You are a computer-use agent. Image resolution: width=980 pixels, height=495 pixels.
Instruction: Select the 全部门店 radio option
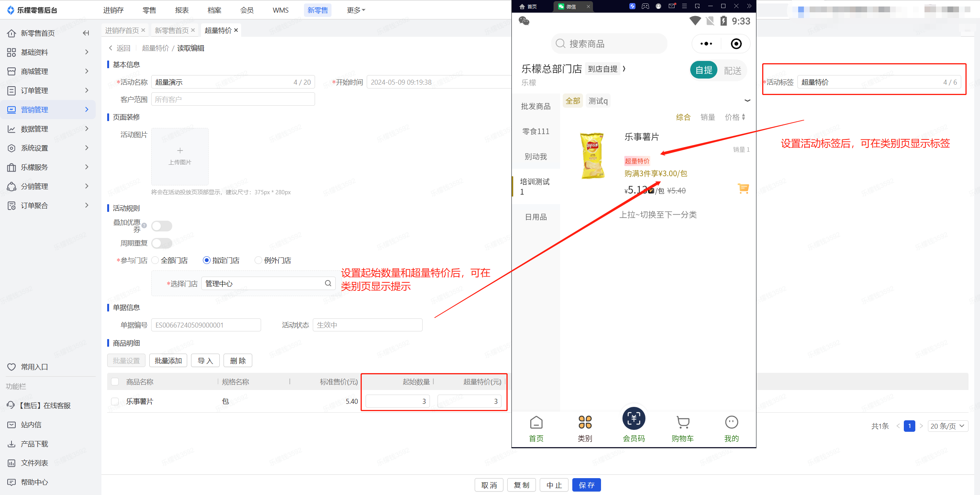pyautogui.click(x=155, y=260)
